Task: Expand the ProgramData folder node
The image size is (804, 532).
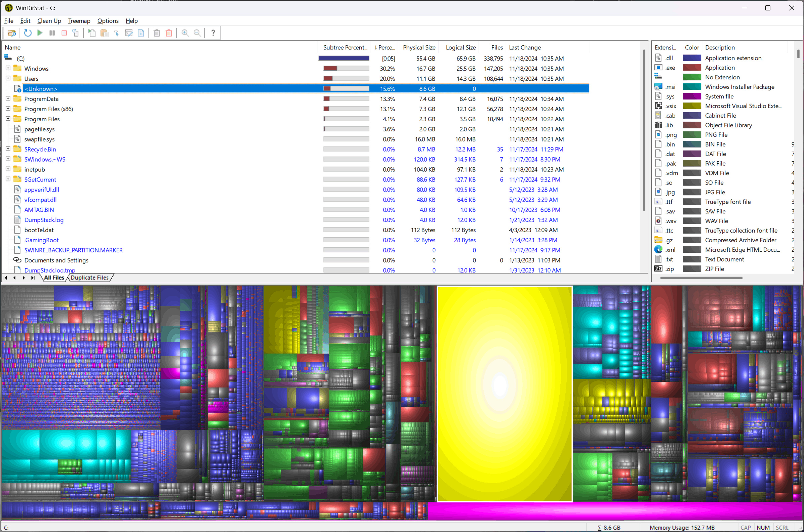Action: [x=8, y=98]
